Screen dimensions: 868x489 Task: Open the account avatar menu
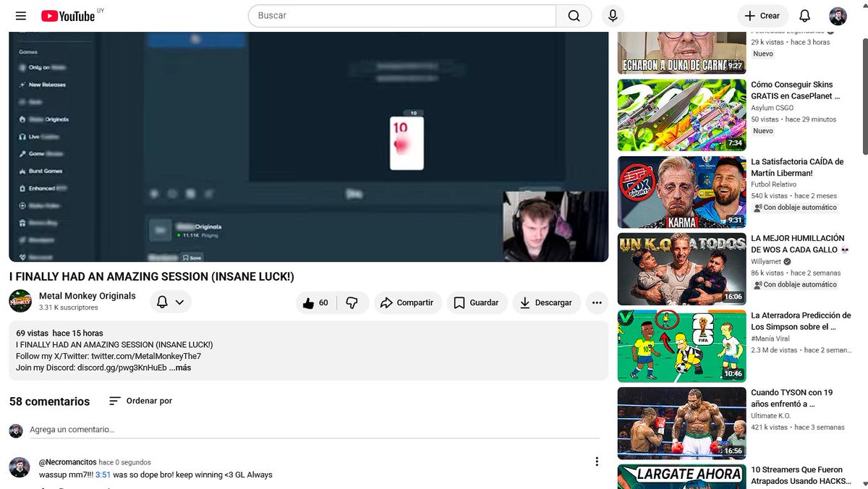coord(838,16)
